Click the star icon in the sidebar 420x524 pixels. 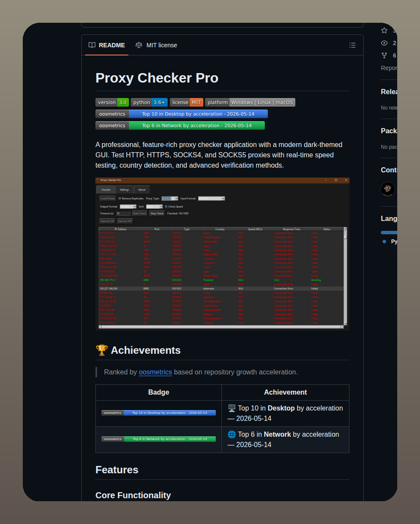tap(384, 31)
